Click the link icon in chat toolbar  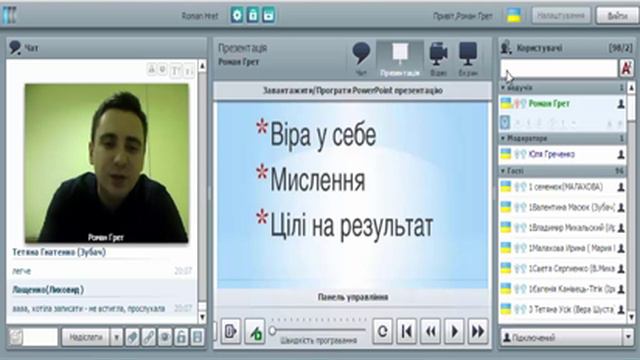click(x=149, y=337)
